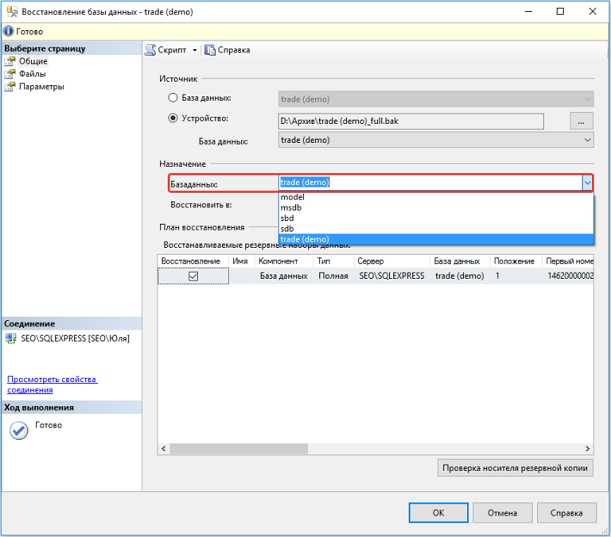Select the База данных source radio button

[172, 99]
